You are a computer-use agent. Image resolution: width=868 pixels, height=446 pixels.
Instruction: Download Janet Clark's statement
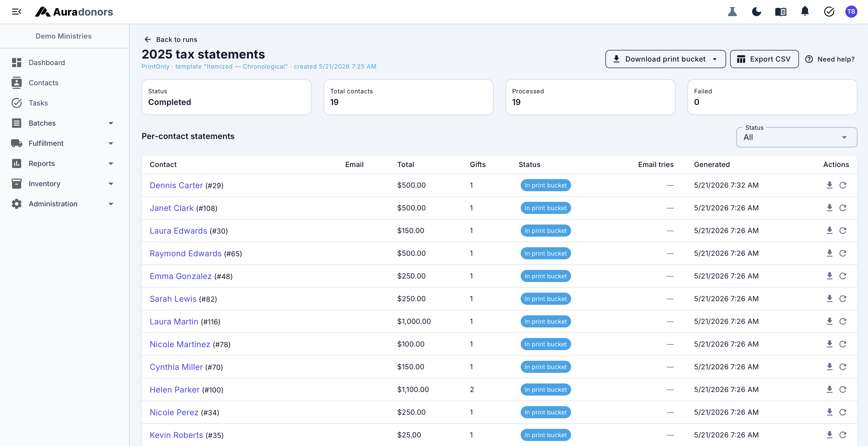pyautogui.click(x=830, y=208)
